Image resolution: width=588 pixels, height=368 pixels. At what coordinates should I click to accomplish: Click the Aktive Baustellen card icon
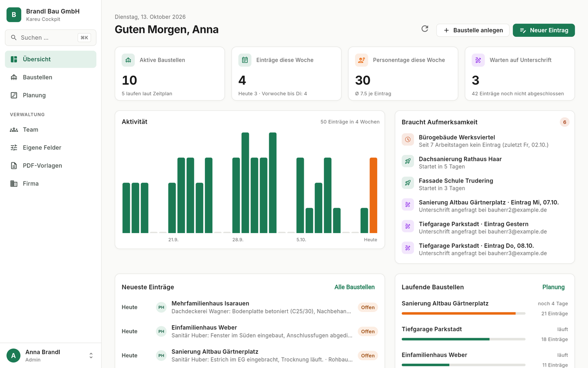(128, 60)
